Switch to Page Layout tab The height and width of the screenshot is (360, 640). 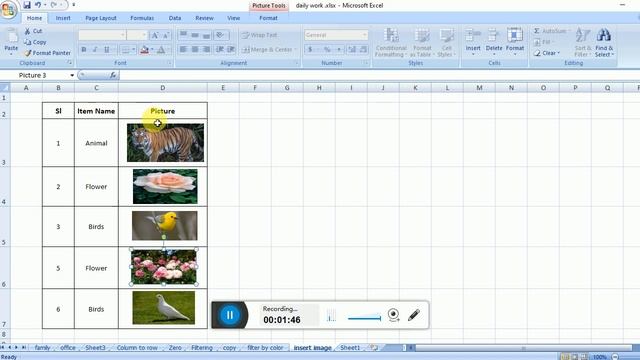101,18
